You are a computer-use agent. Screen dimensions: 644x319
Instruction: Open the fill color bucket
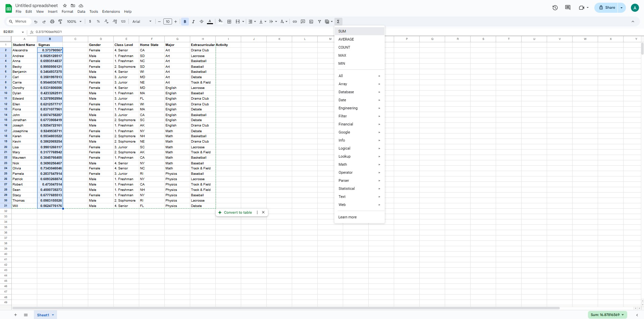(220, 21)
